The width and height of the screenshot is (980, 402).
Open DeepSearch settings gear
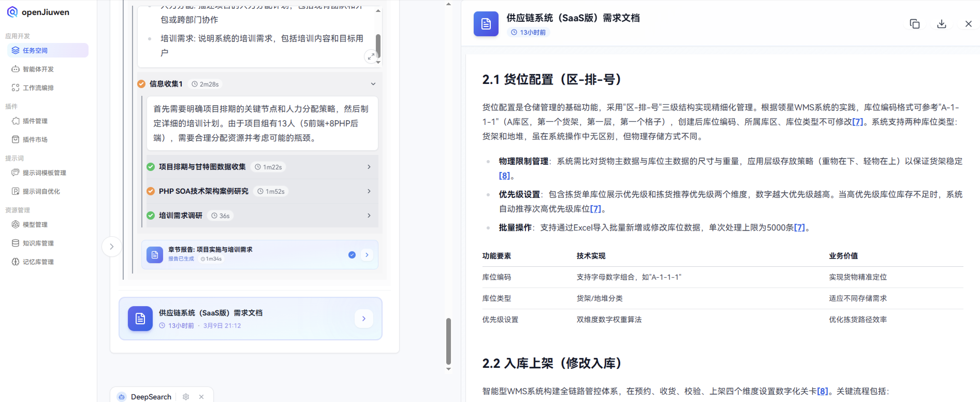pos(186,397)
